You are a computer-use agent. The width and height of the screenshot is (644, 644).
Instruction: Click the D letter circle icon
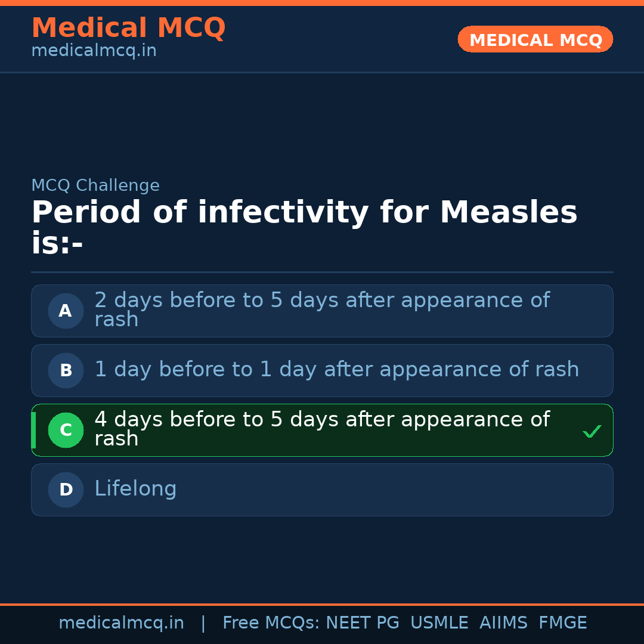point(66,490)
